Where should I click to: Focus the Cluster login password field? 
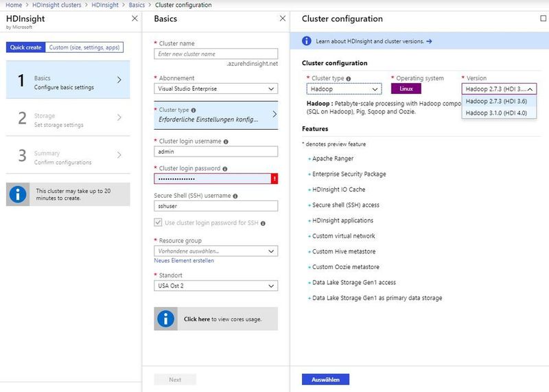pyautogui.click(x=212, y=178)
